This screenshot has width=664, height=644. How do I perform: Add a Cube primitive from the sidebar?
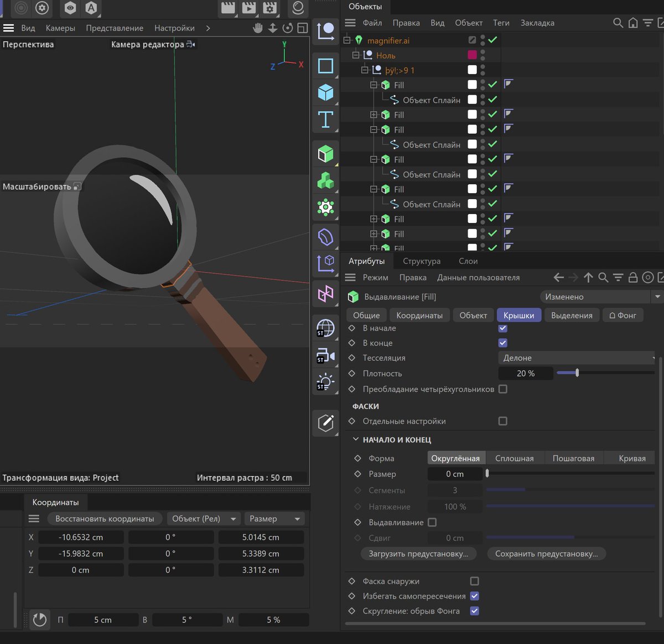[x=325, y=92]
